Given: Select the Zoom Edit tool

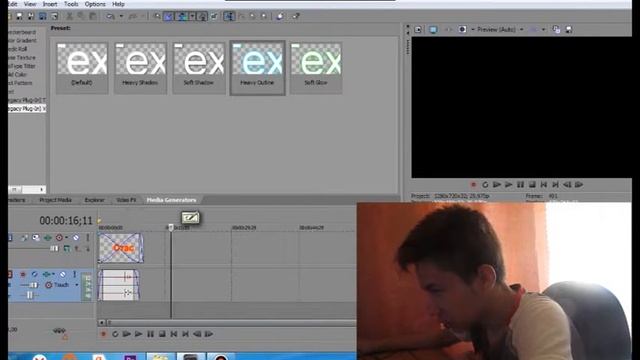Looking at the screenshot, I should [x=264, y=16].
